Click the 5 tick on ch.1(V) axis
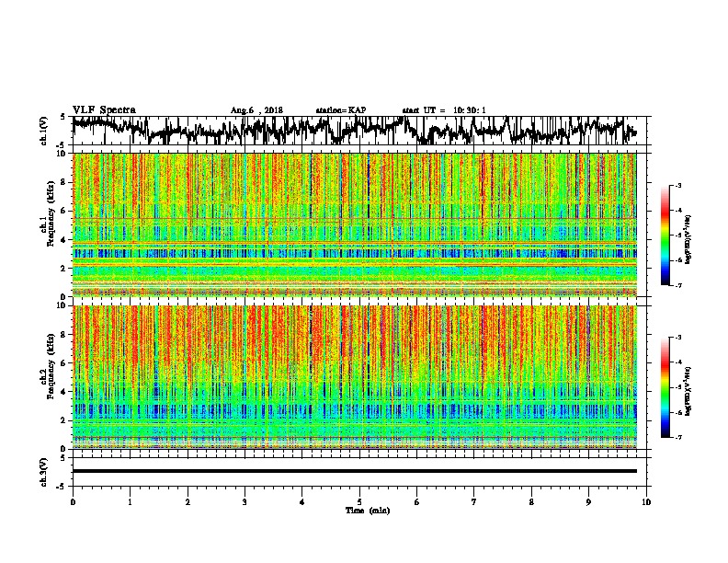 tap(63, 117)
